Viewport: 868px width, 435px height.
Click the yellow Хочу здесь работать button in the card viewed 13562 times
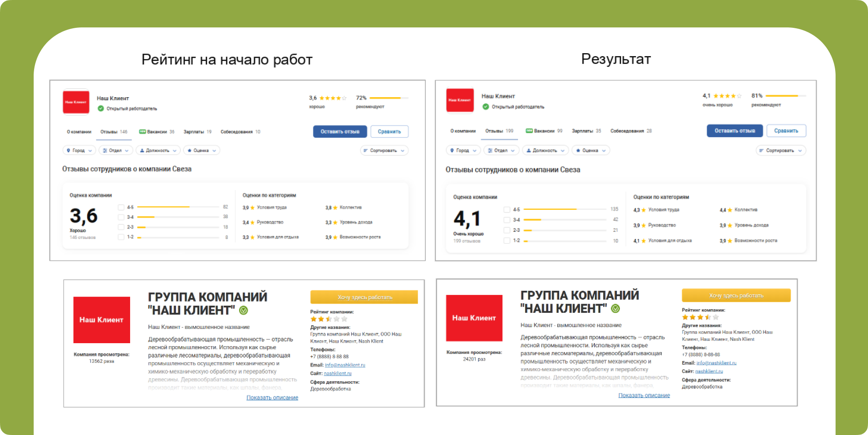[364, 297]
